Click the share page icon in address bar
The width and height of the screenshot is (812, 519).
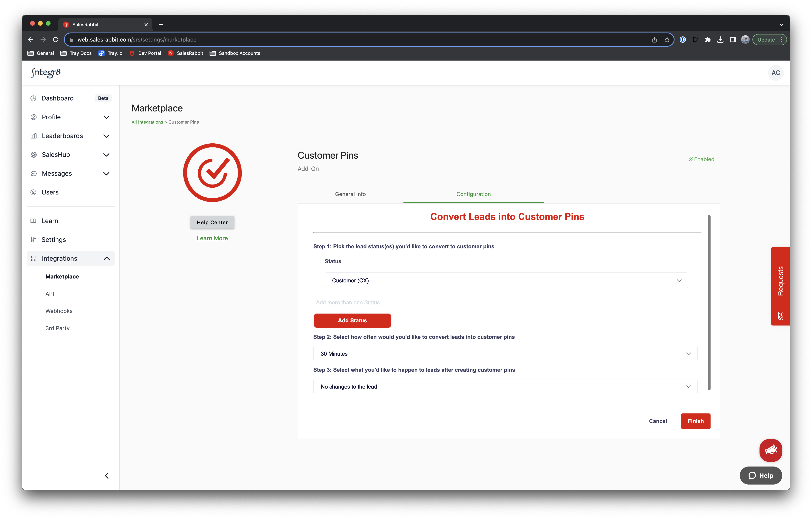tap(654, 39)
